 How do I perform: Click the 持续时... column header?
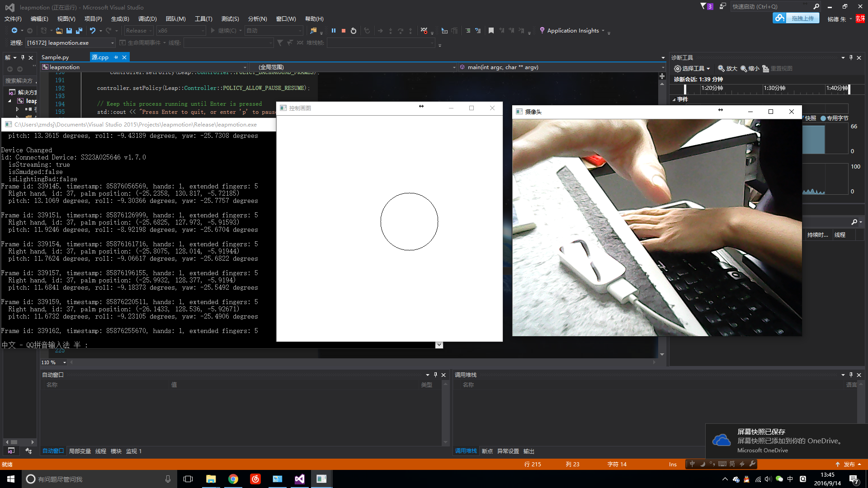[x=817, y=235]
